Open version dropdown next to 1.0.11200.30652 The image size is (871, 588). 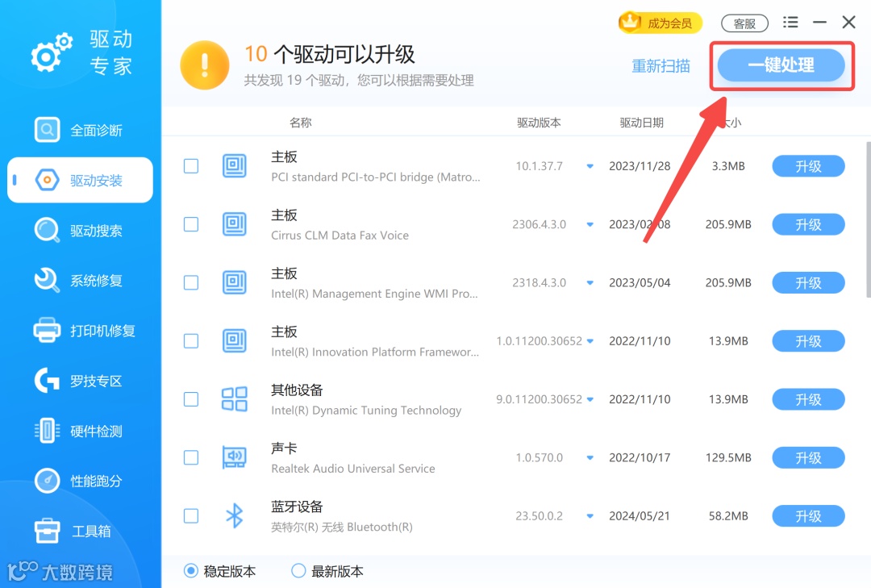click(590, 341)
